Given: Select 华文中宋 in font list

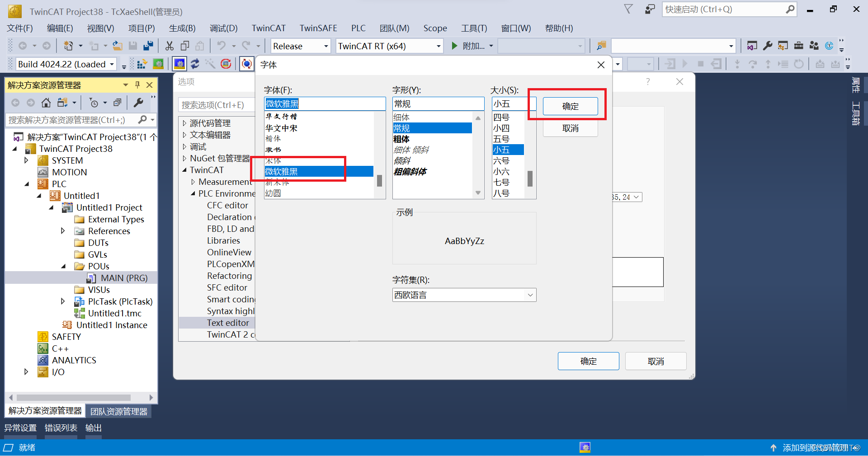Looking at the screenshot, I should point(281,128).
